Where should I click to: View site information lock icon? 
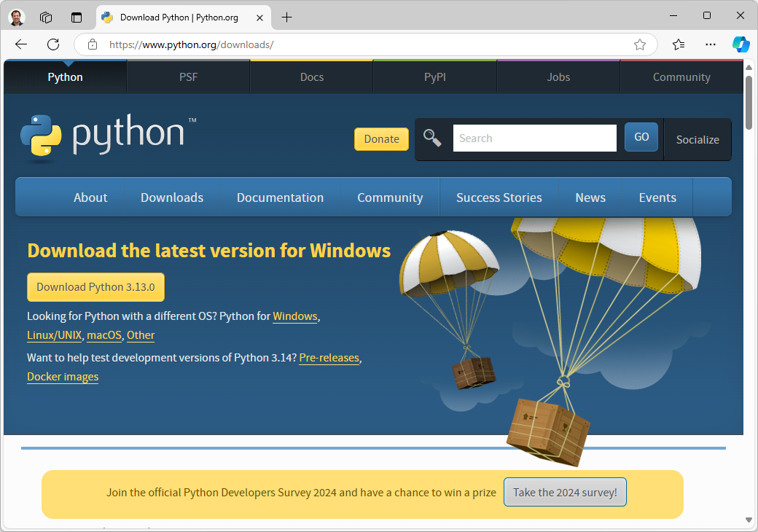93,44
